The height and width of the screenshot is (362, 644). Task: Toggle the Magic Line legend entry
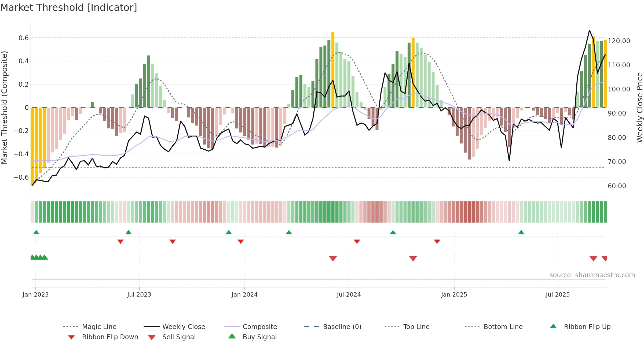coord(90,327)
